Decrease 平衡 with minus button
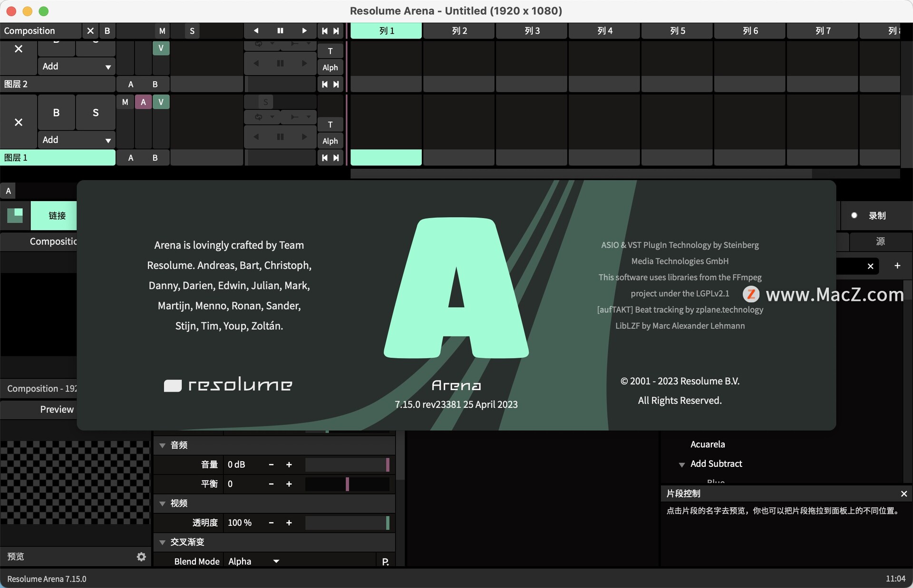Screen dimensions: 913x588 point(271,484)
